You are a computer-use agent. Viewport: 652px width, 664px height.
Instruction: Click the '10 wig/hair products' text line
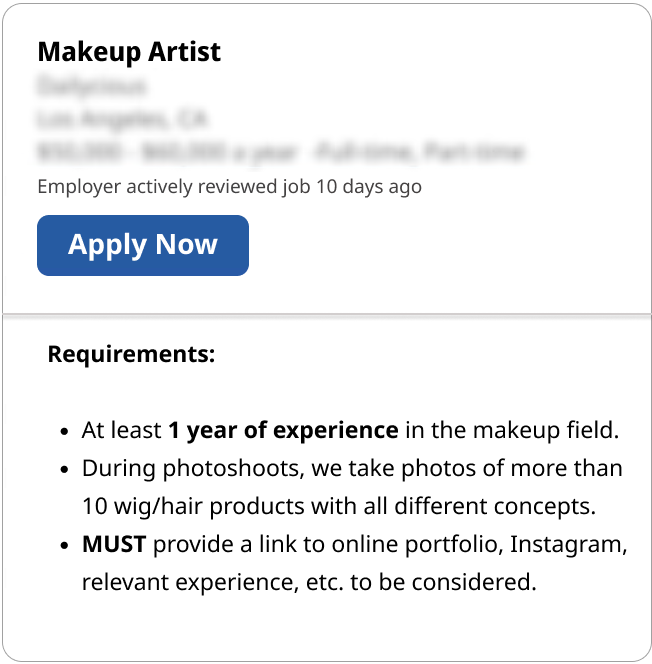339,506
